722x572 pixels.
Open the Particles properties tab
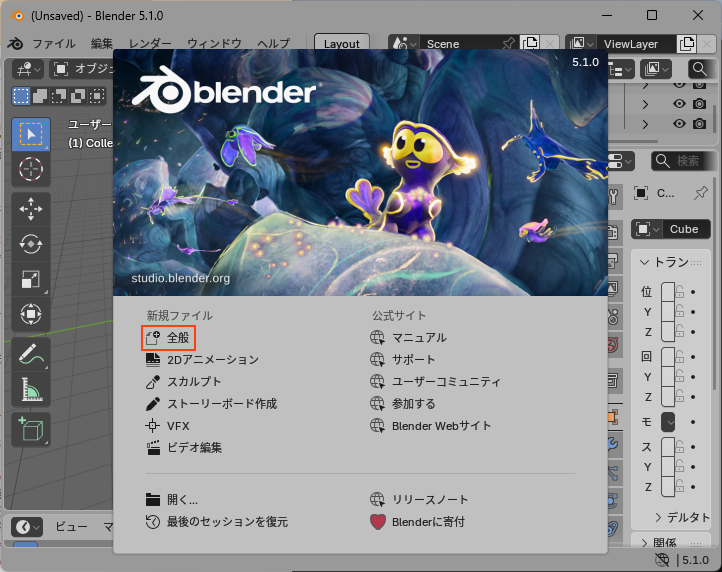click(613, 472)
